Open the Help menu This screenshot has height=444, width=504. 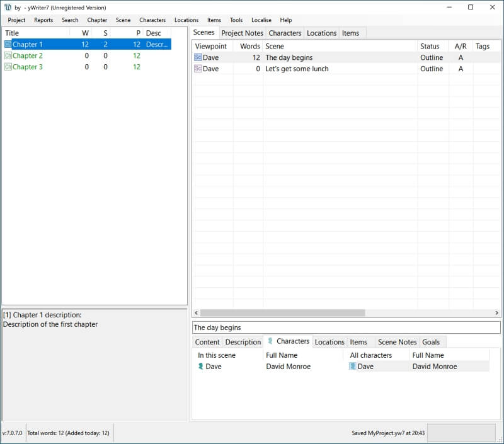[286, 20]
